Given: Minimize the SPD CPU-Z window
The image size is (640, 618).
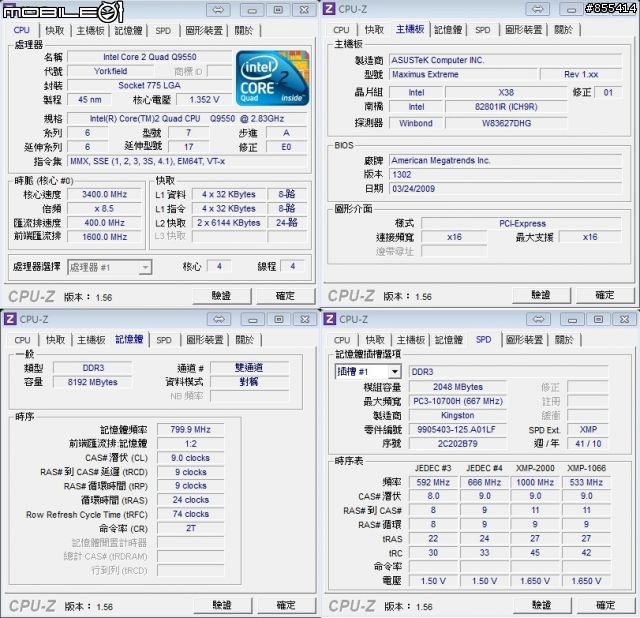Looking at the screenshot, I should pos(572,319).
